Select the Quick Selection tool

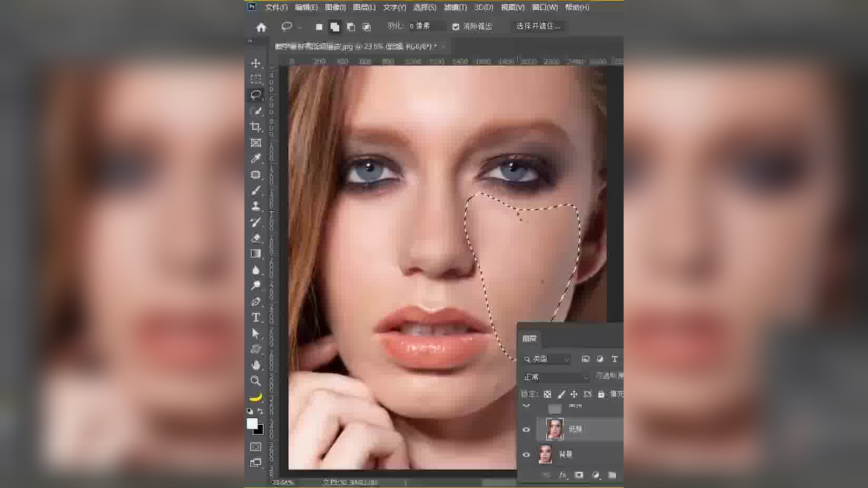(255, 111)
